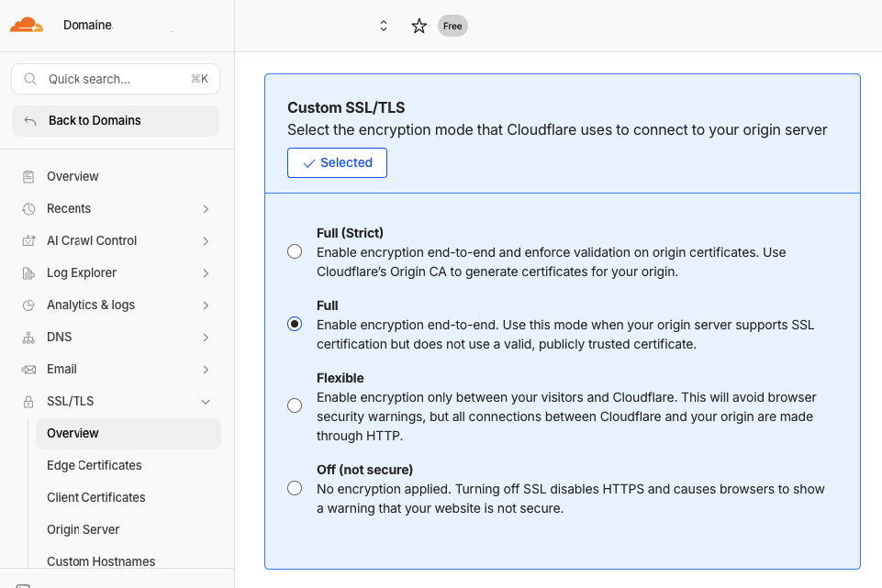Click the Domaine account name
The width and height of the screenshot is (882, 588).
point(87,26)
